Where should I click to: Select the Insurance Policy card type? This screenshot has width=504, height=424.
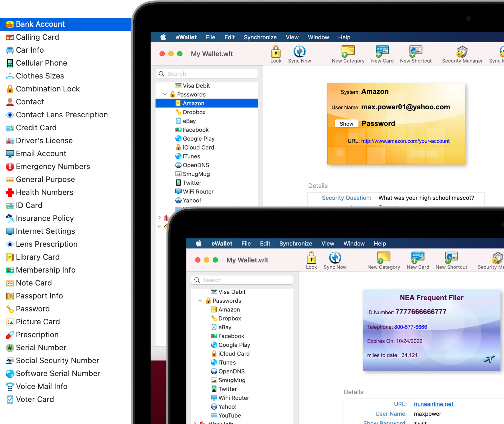point(45,218)
